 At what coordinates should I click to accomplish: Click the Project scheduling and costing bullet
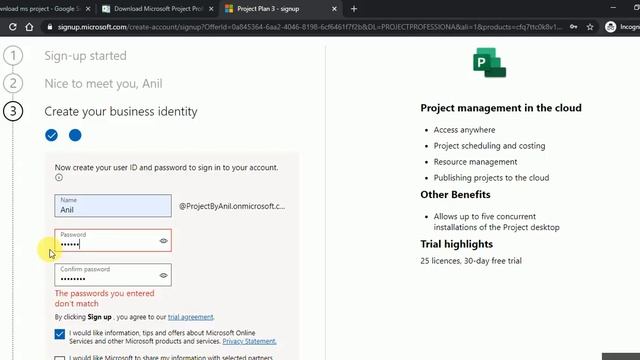point(489,146)
